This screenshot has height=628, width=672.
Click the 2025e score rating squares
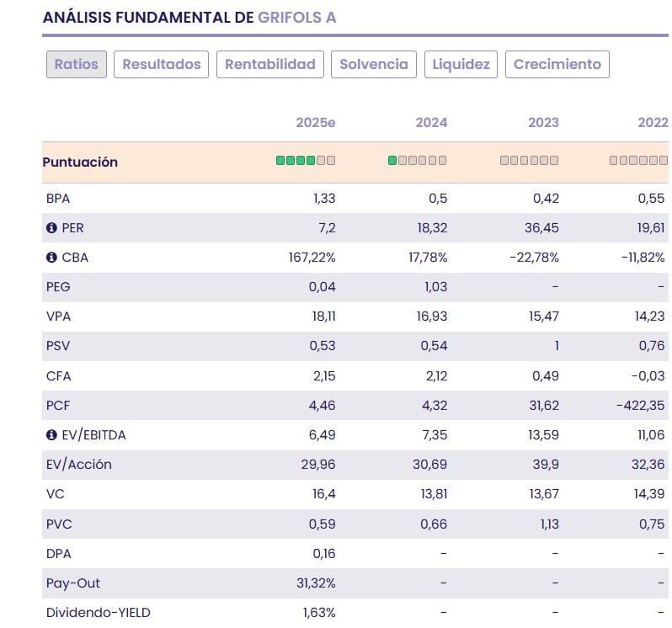click(306, 161)
